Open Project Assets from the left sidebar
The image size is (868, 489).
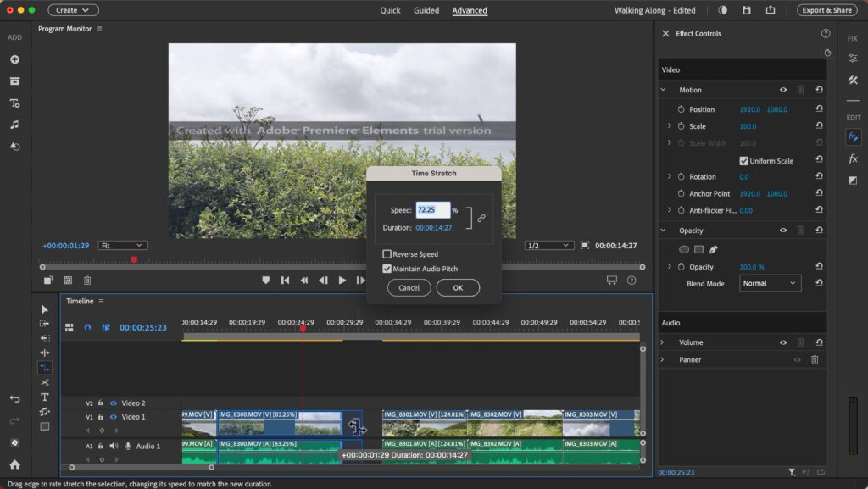point(14,81)
